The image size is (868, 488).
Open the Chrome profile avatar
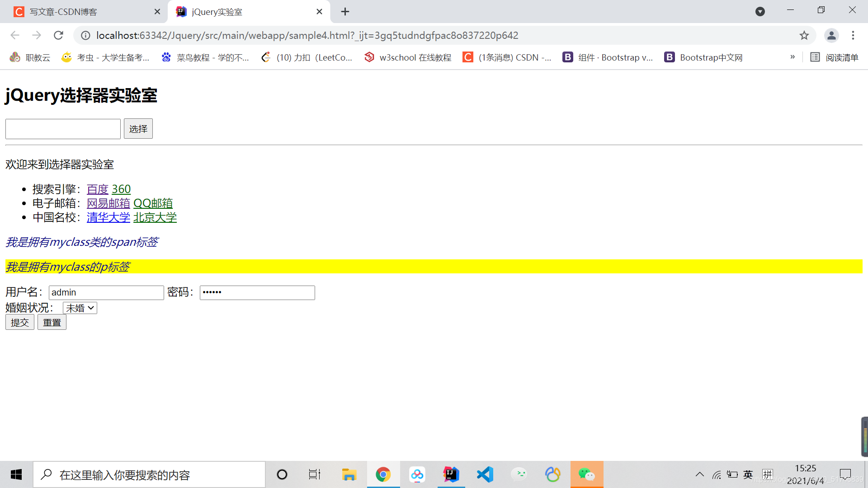tap(831, 35)
